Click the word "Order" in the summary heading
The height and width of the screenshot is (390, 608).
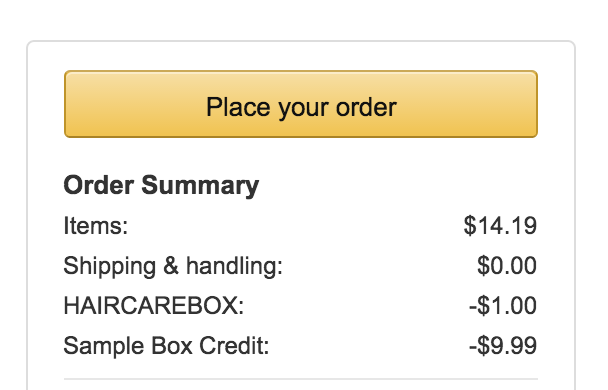(98, 186)
